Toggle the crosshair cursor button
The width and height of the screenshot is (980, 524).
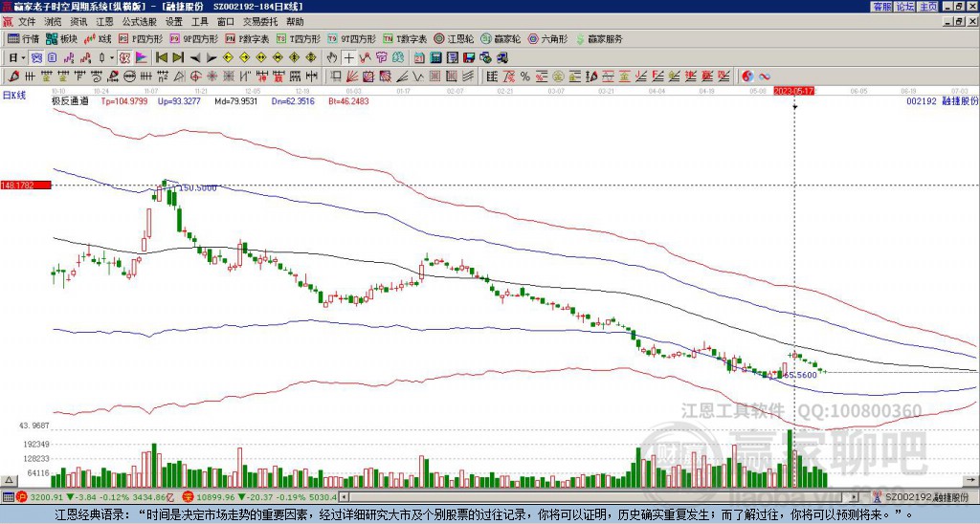[x=348, y=58]
